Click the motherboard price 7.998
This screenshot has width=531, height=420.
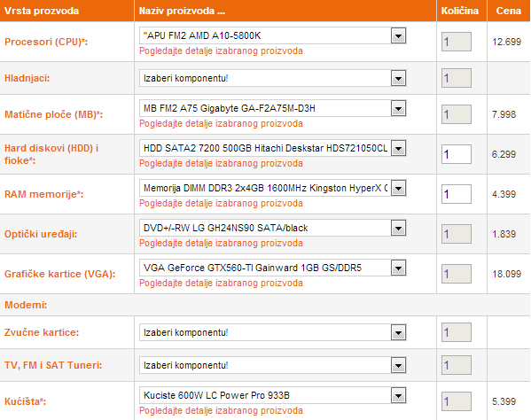tap(504, 114)
